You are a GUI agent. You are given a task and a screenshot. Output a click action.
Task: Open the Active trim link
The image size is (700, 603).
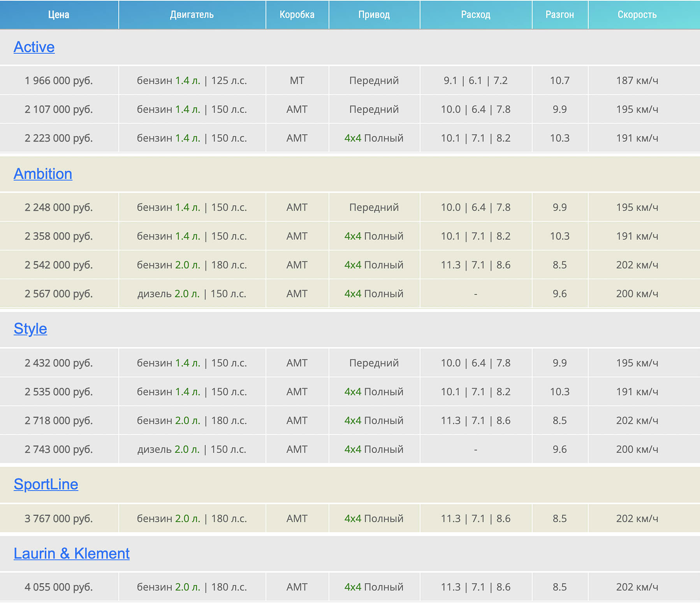pyautogui.click(x=34, y=47)
